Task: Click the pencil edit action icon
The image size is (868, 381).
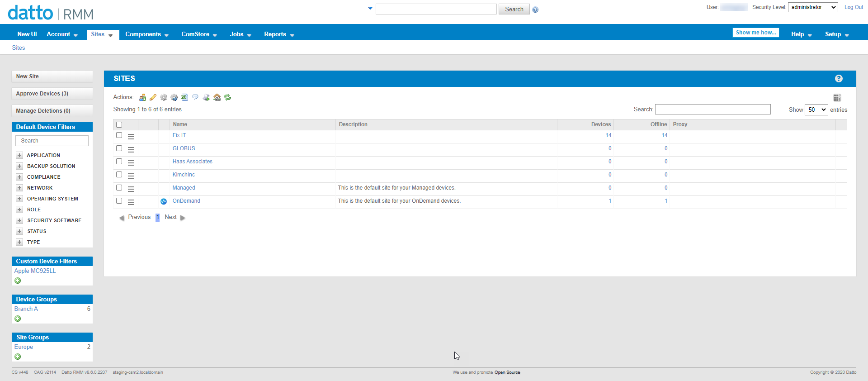Action: click(x=153, y=97)
